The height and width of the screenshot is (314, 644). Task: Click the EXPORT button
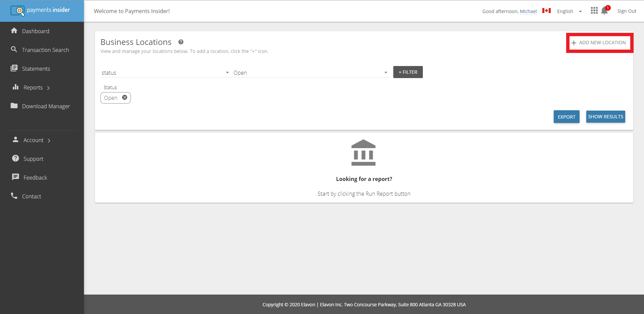[566, 117]
